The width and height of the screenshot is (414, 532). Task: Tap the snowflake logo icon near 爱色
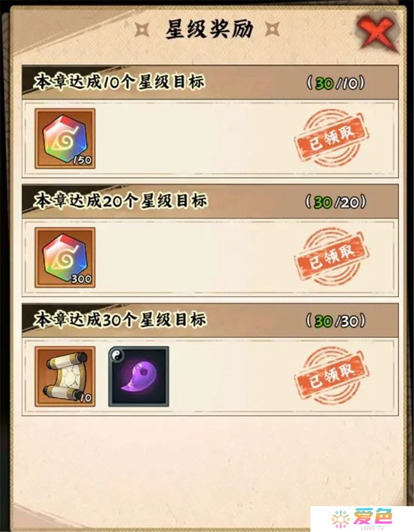[x=341, y=519]
